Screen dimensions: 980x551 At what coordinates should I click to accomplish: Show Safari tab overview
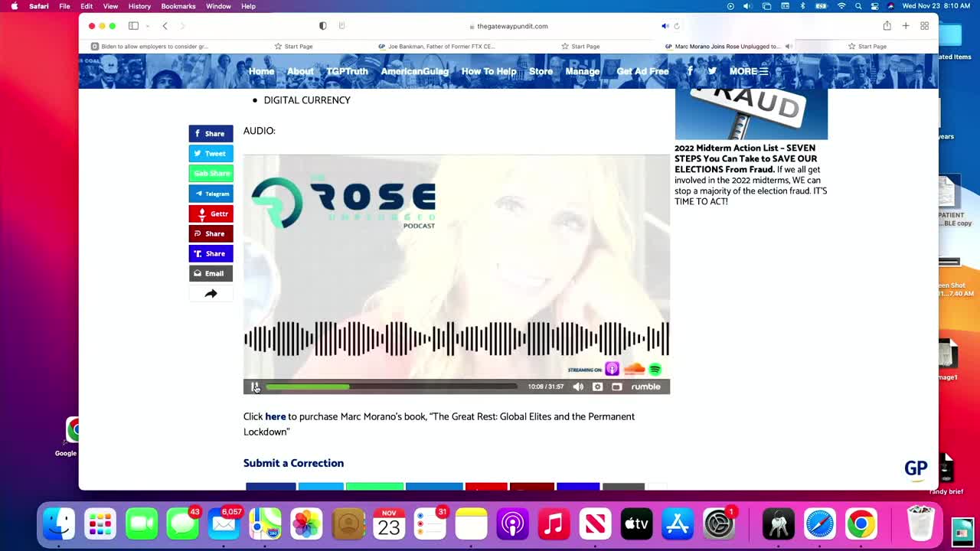tap(924, 26)
